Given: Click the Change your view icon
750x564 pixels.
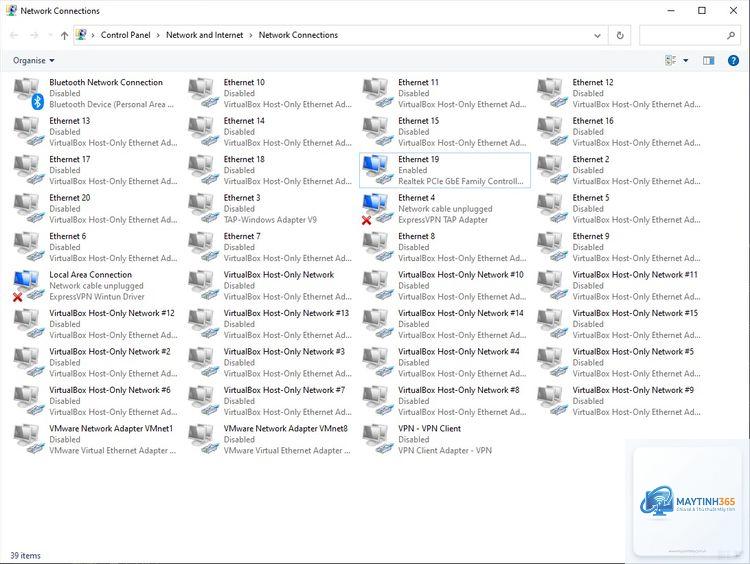Looking at the screenshot, I should (671, 60).
